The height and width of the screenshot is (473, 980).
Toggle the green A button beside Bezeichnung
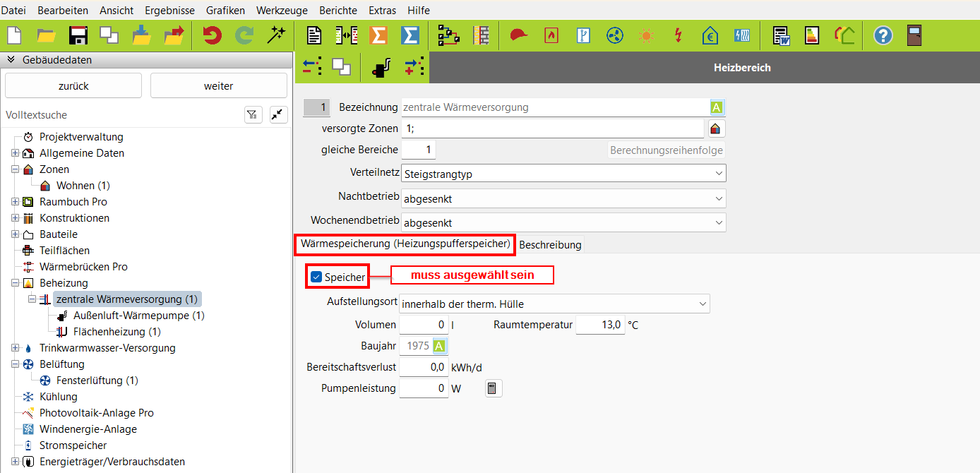[x=717, y=107]
